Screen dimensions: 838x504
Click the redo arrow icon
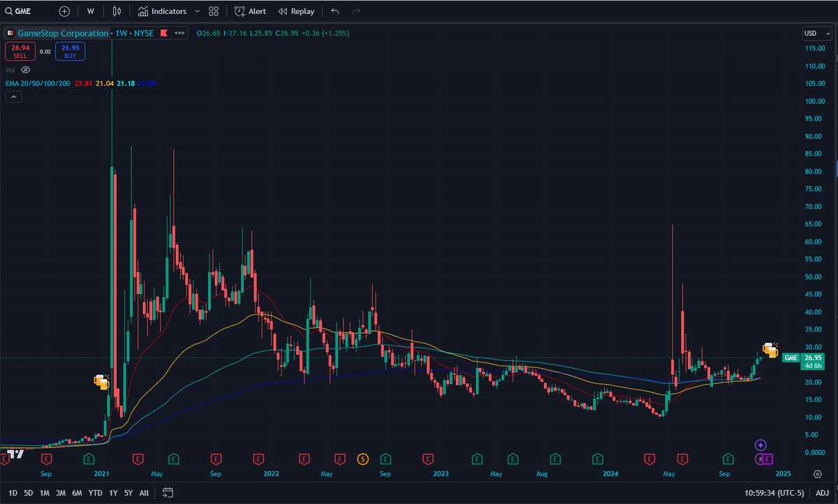(x=356, y=11)
